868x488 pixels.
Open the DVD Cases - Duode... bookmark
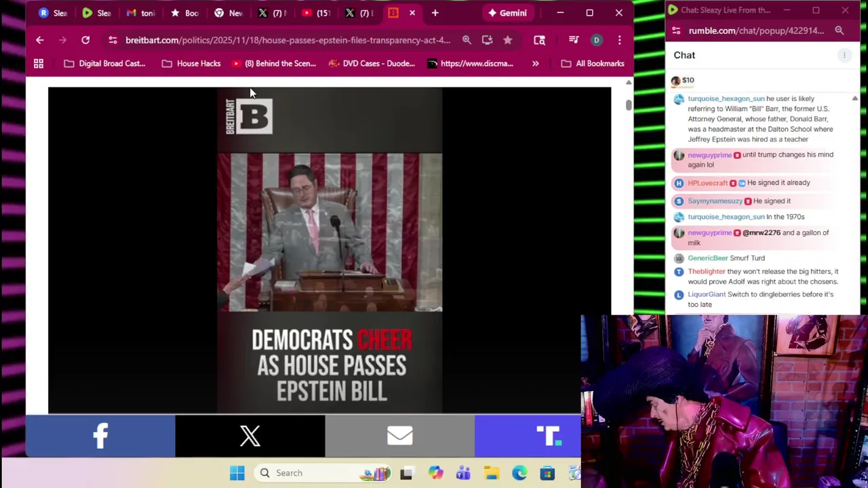372,64
